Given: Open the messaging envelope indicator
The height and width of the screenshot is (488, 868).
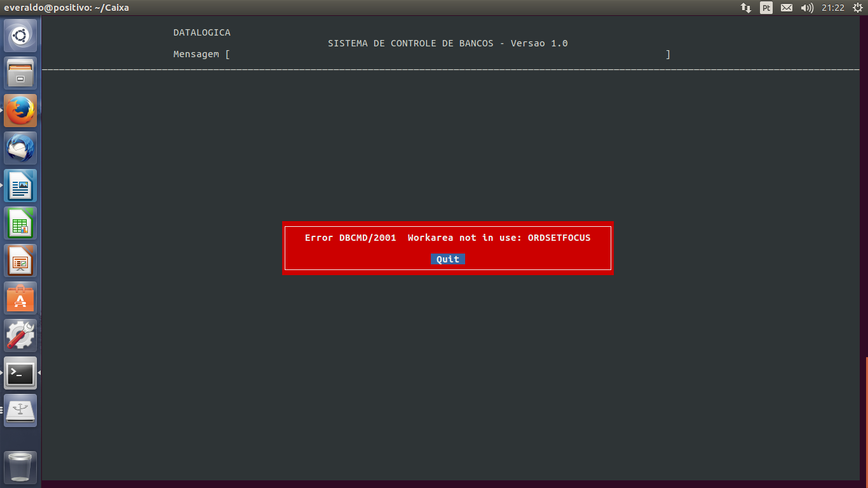Looking at the screenshot, I should (x=787, y=8).
